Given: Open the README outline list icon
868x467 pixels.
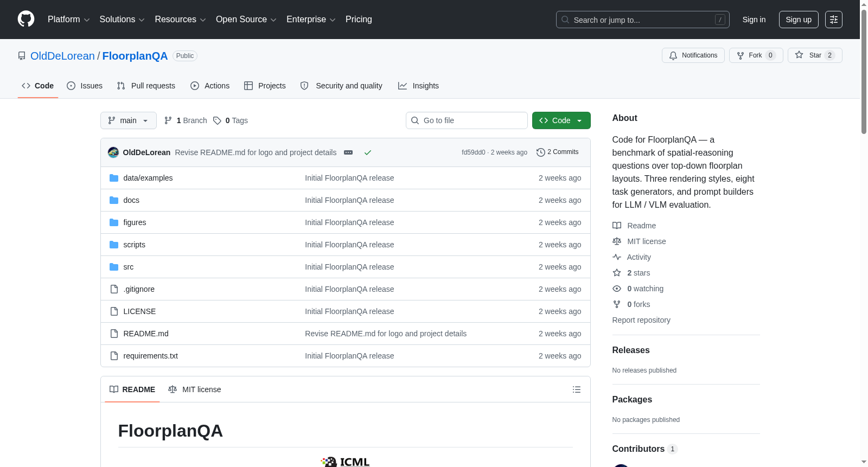Looking at the screenshot, I should point(577,389).
